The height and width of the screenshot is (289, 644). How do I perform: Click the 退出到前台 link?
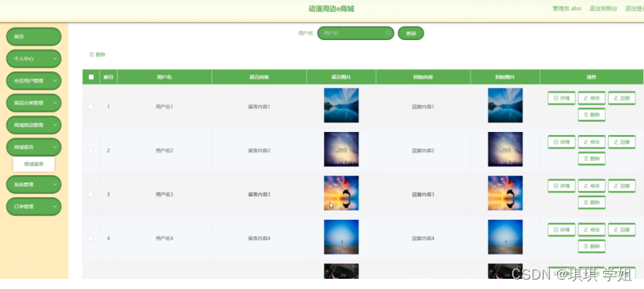(x=603, y=9)
